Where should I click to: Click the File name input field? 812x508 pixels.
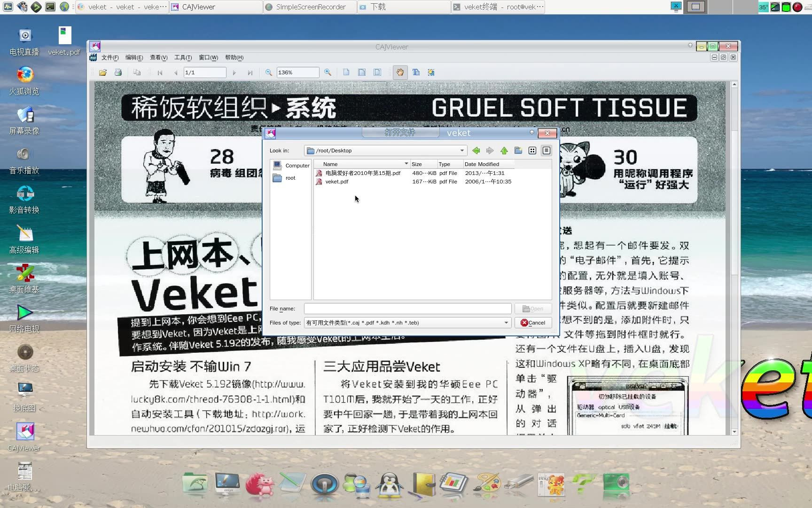[407, 309]
